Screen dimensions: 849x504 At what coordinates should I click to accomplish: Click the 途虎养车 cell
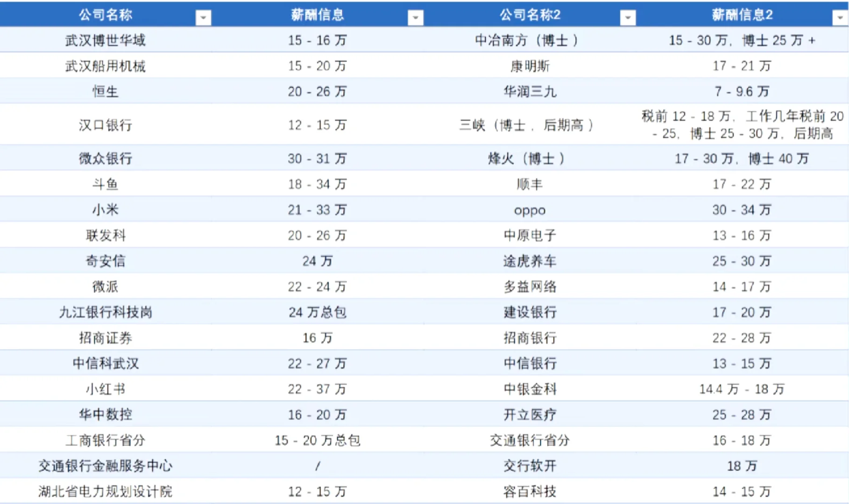point(530,261)
